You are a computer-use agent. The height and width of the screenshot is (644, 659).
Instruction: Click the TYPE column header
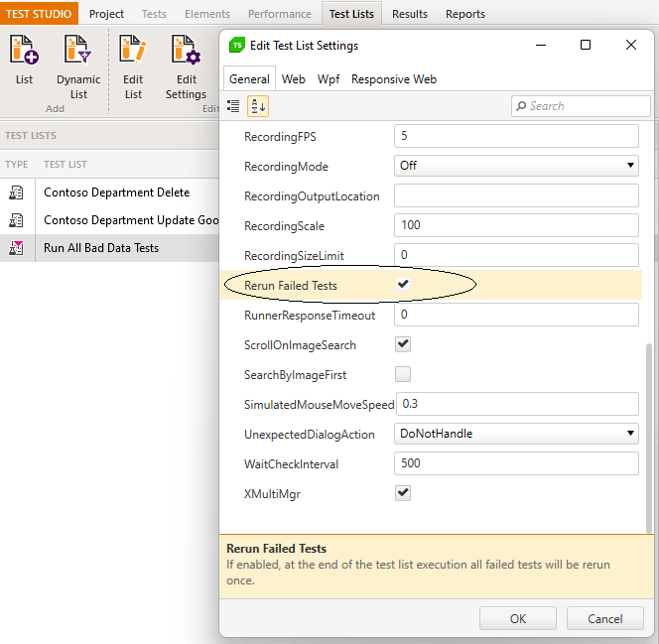pos(17,165)
